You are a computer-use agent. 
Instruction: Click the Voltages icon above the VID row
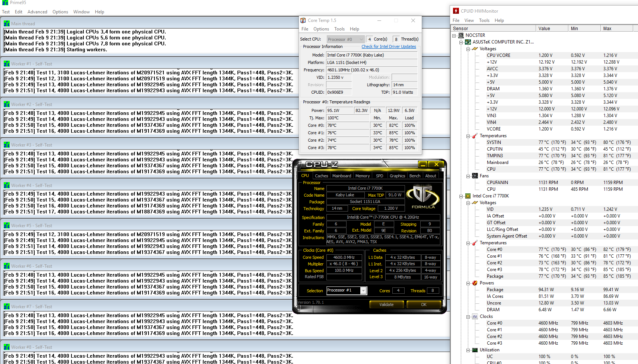[475, 203]
